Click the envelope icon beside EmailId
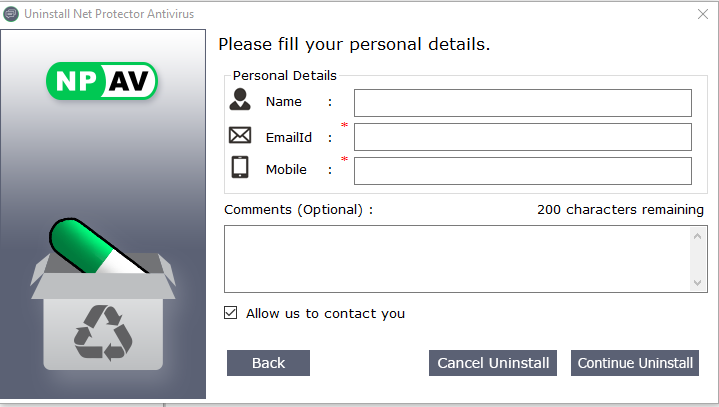719x407 pixels. 240,135
